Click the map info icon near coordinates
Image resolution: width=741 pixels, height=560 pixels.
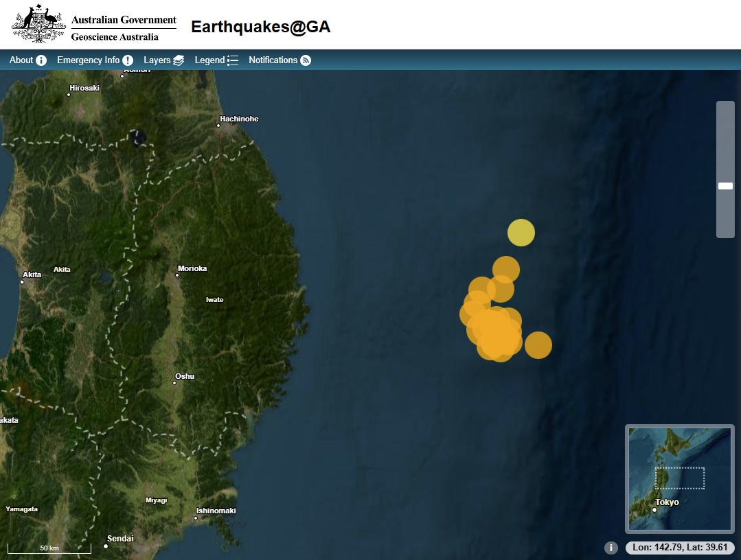(x=611, y=547)
